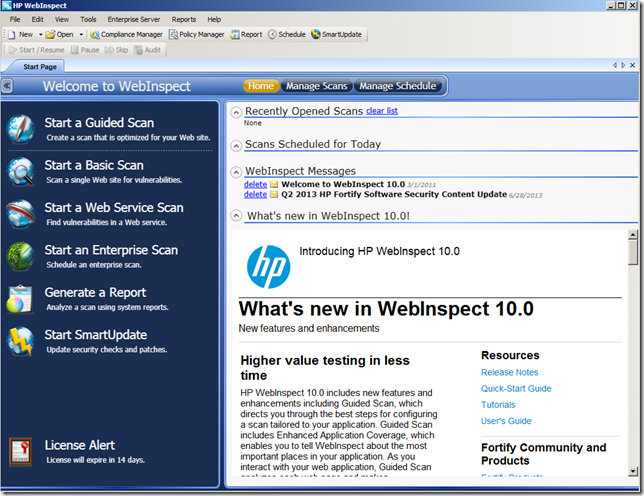The height and width of the screenshot is (496, 644).
Task: Collapse What's new in WebInspect 10.0 section
Action: (236, 216)
